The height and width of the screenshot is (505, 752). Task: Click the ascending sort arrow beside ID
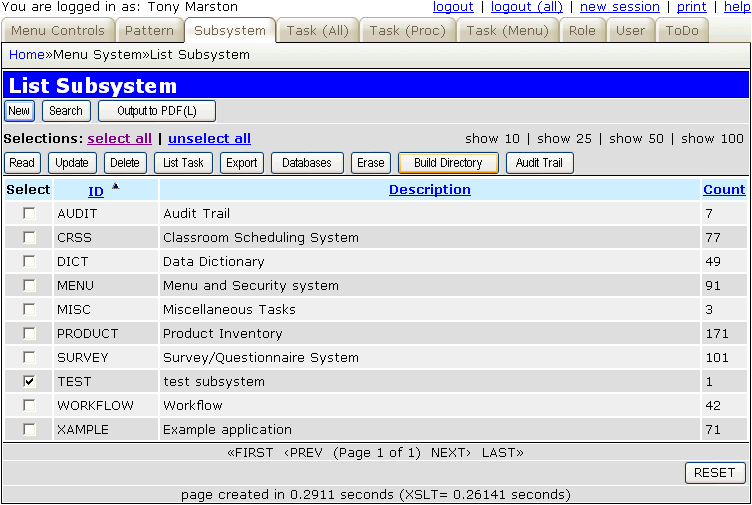115,186
